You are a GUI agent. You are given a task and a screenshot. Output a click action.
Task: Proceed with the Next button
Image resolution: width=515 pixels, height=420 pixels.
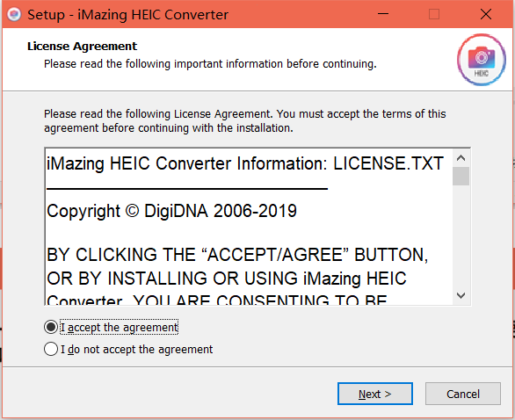[375, 394]
